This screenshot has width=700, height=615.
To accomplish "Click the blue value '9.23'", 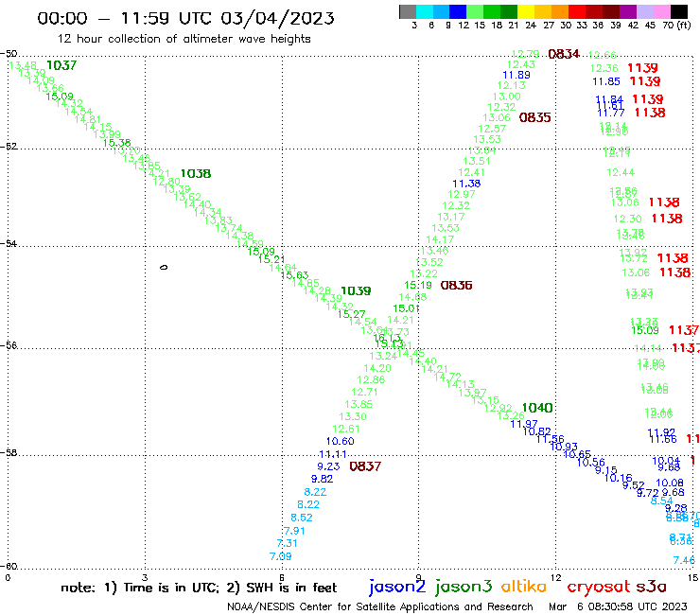I will click(x=328, y=466).
